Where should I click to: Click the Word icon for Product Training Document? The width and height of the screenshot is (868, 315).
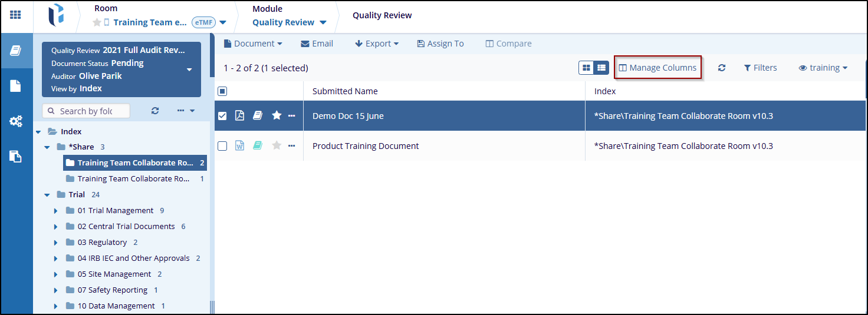239,146
